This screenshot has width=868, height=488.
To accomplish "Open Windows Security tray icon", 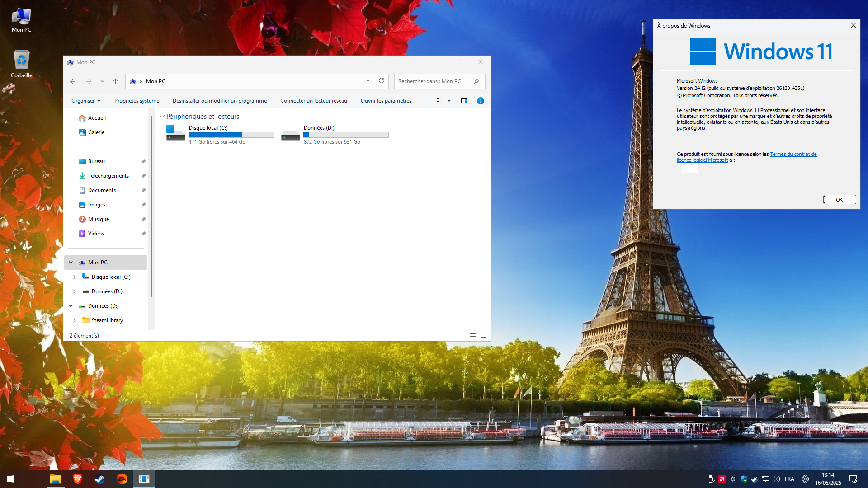I will tap(744, 479).
